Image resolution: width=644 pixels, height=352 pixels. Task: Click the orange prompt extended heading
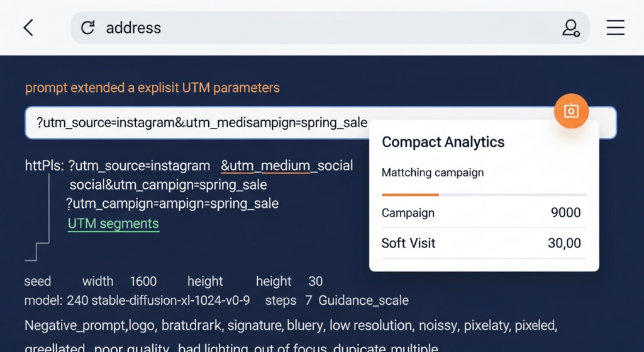(152, 88)
